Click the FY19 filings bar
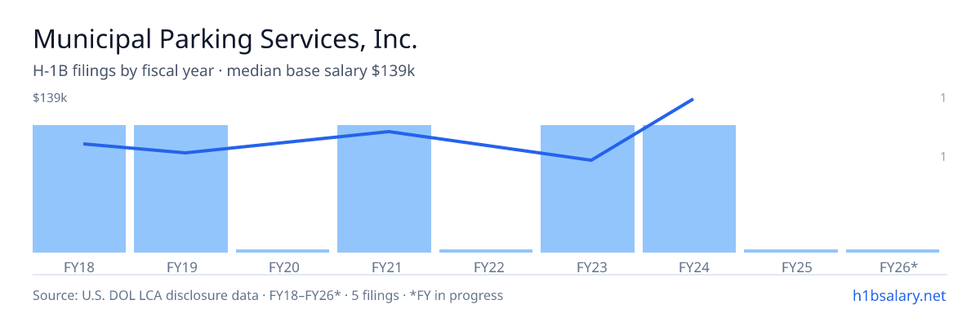Viewport: 980px width, 327px height. point(180,189)
